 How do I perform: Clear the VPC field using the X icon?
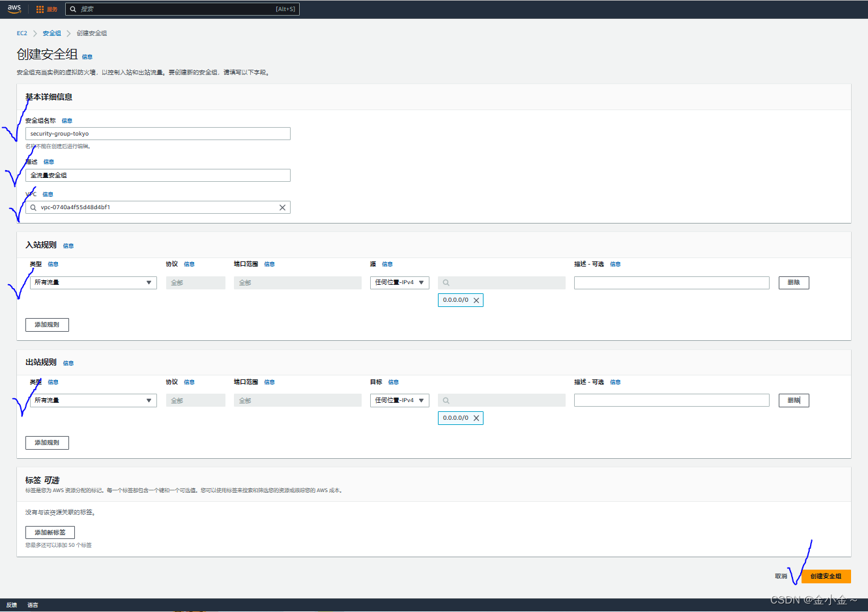pos(282,207)
